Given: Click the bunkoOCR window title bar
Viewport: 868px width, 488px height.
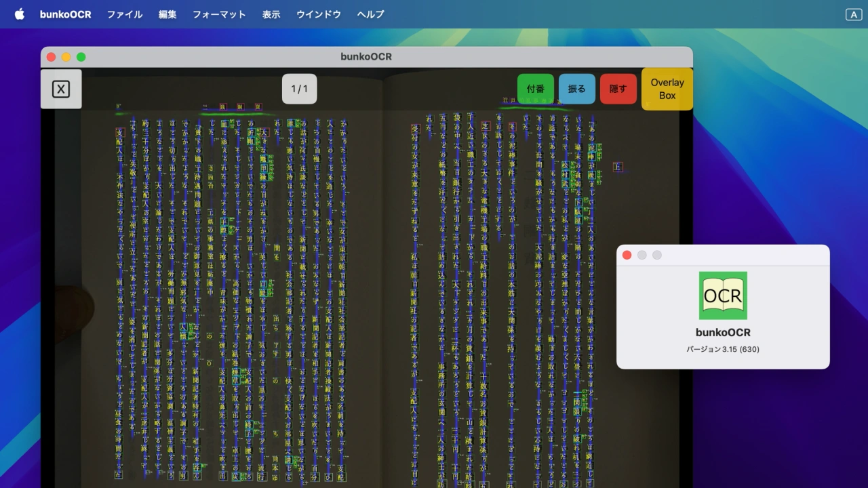Looking at the screenshot, I should (x=366, y=57).
